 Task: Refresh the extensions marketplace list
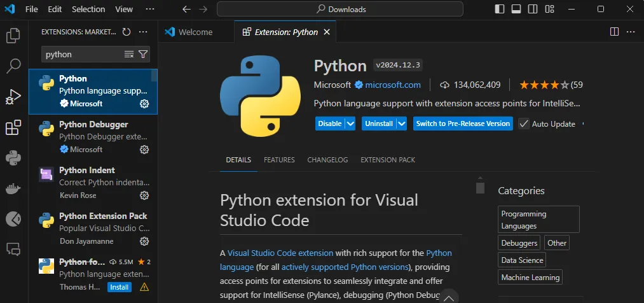[127, 32]
